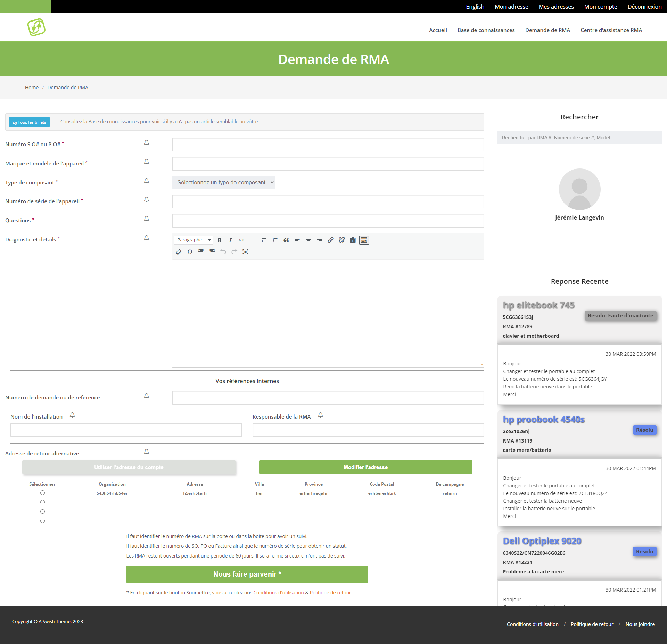The height and width of the screenshot is (644, 667).
Task: Select the third address radio button
Action: (x=42, y=512)
